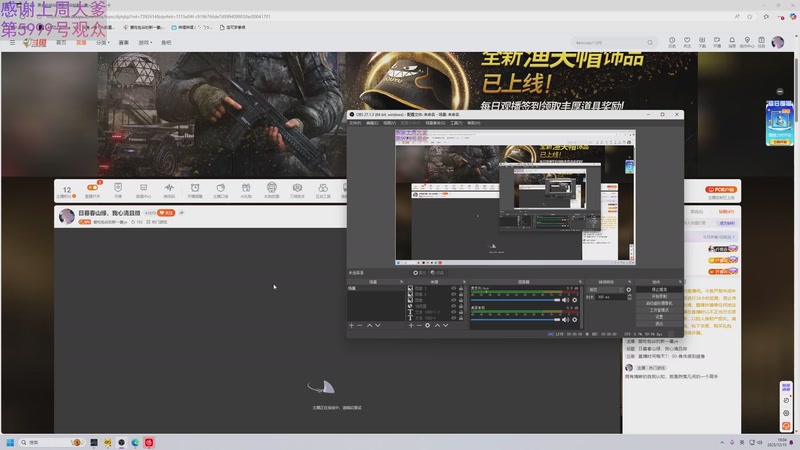Viewport: 800px width, 450px height.
Task: Toggle visibility eye of first text source
Action: click(454, 312)
